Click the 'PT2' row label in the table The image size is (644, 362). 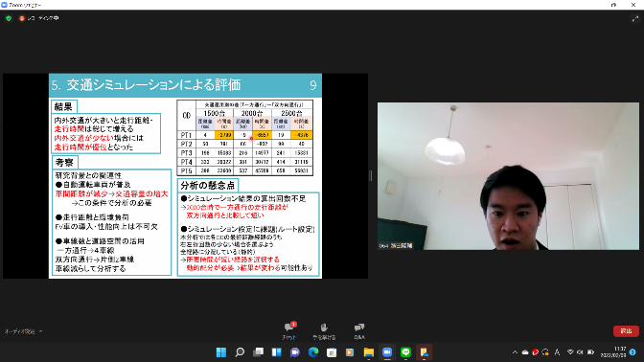pos(187,144)
